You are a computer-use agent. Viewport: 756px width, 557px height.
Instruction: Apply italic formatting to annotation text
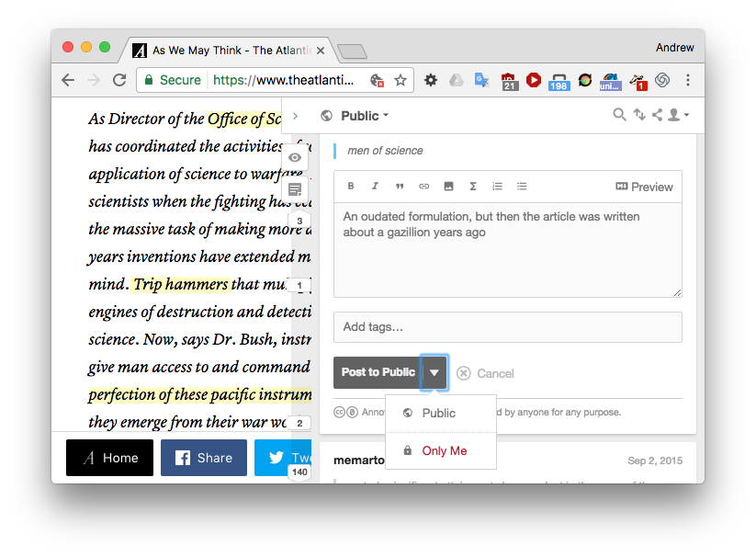(375, 187)
